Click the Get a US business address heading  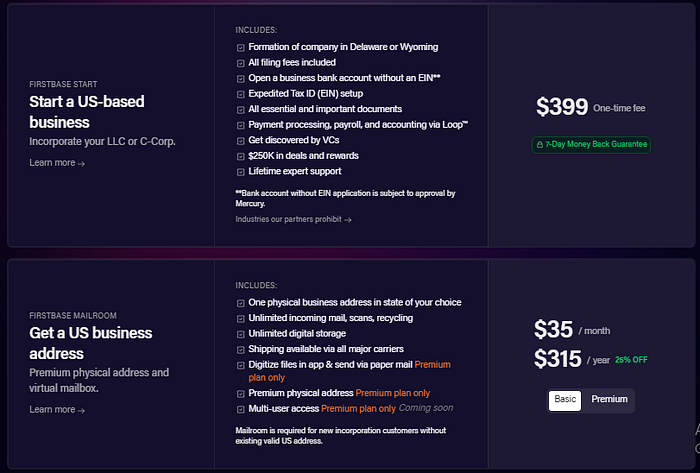pos(91,343)
